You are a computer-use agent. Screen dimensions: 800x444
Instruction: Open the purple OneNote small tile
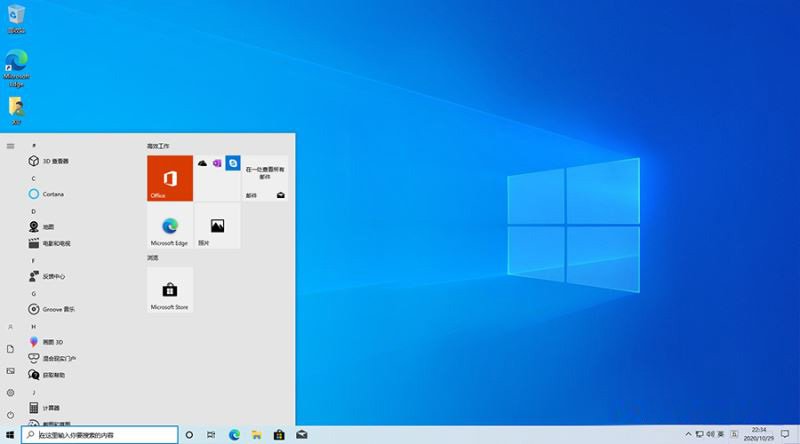pos(217,163)
